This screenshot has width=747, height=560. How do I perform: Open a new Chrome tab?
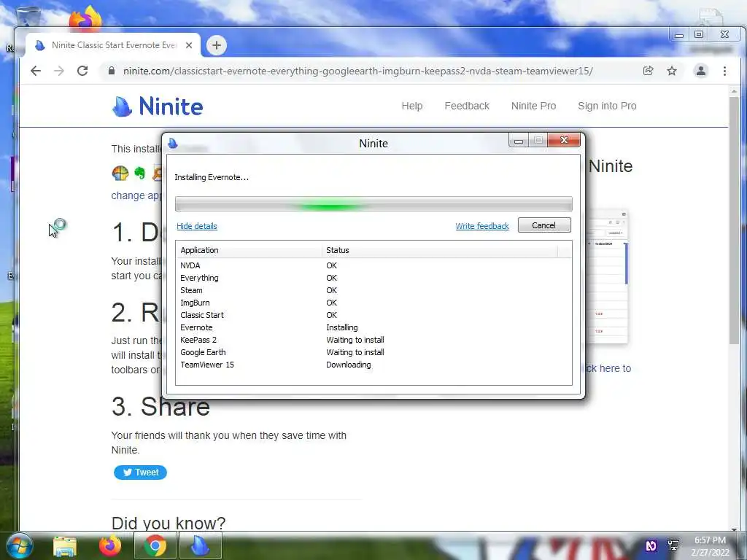[216, 45]
